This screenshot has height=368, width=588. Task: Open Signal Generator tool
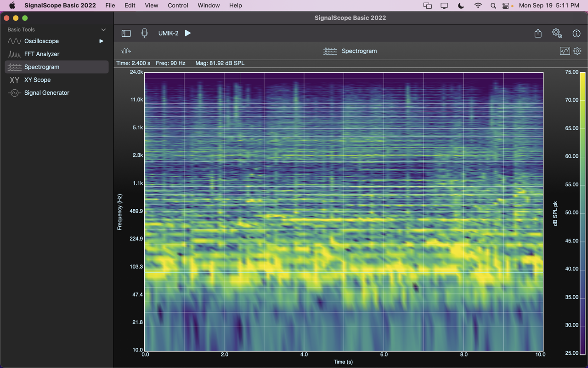[x=46, y=92]
